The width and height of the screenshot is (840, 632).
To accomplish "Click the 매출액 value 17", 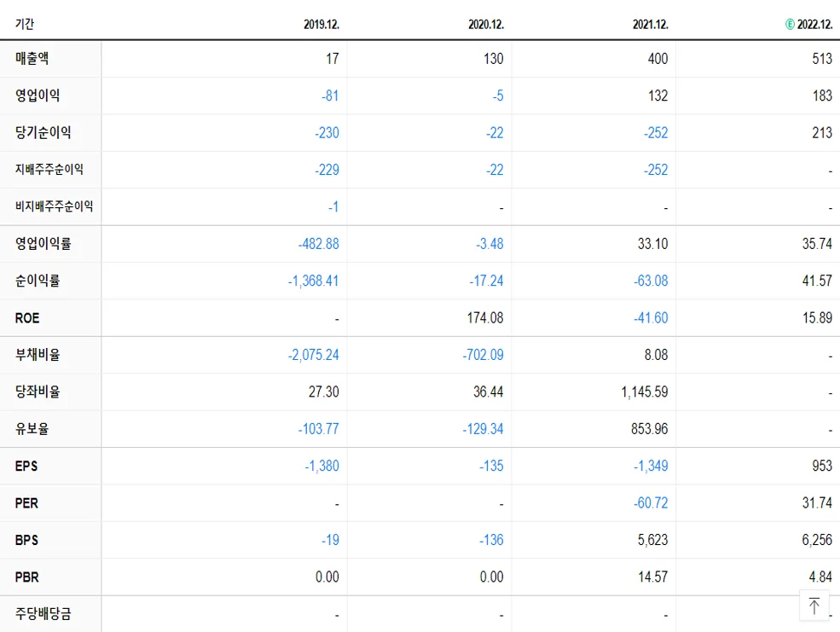I will 333,58.
